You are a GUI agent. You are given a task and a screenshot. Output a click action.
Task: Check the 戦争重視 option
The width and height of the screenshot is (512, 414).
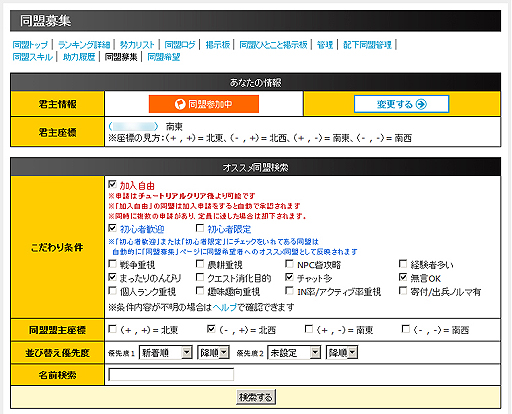coord(112,264)
